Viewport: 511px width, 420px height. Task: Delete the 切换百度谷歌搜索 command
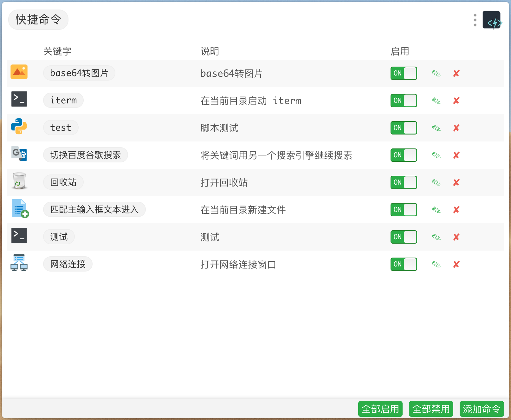point(456,155)
